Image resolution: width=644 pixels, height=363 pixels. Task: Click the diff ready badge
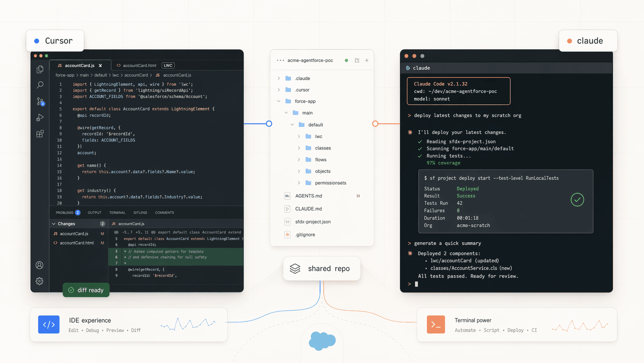point(86,290)
